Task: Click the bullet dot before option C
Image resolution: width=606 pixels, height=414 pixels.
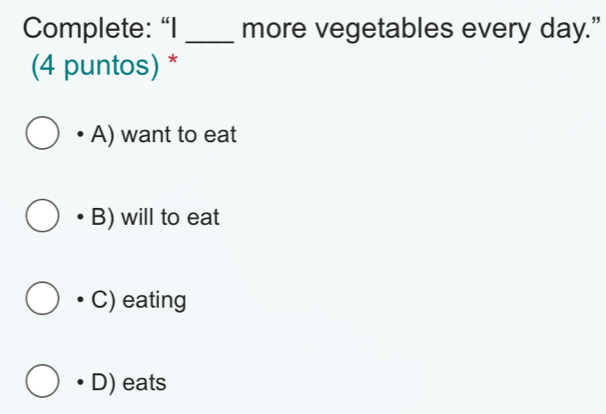Action: tap(78, 300)
